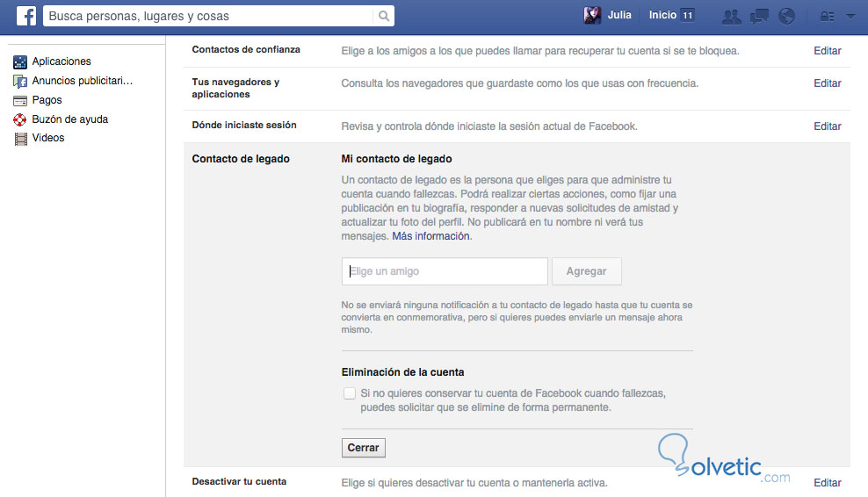Expand the account dropdown arrow

click(850, 17)
